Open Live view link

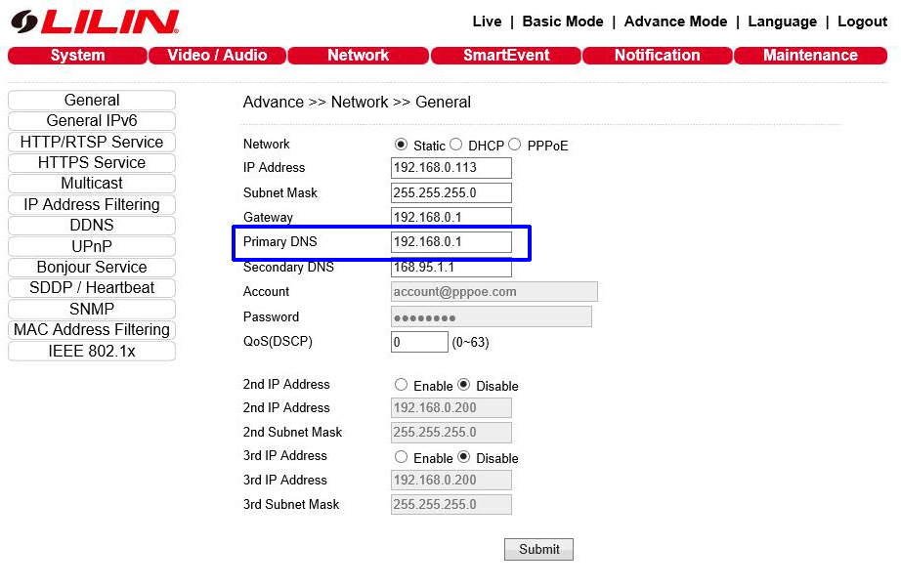pyautogui.click(x=487, y=21)
